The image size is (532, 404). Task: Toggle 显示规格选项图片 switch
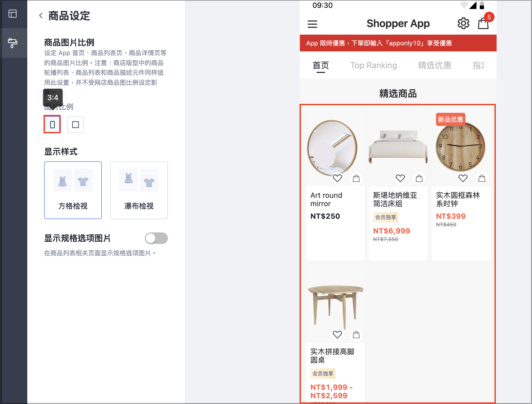(156, 238)
